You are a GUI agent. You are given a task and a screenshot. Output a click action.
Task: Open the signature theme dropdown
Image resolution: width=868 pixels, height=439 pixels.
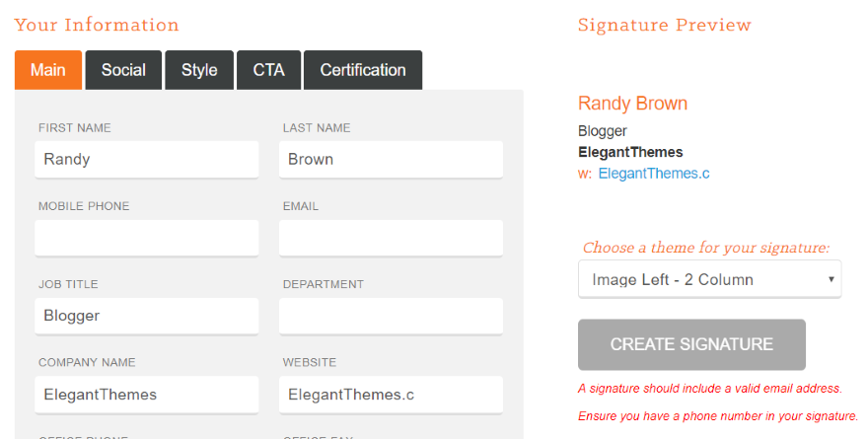click(709, 279)
